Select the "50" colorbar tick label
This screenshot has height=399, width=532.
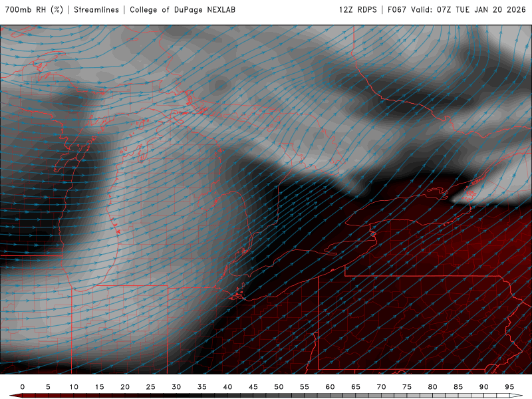click(x=279, y=387)
